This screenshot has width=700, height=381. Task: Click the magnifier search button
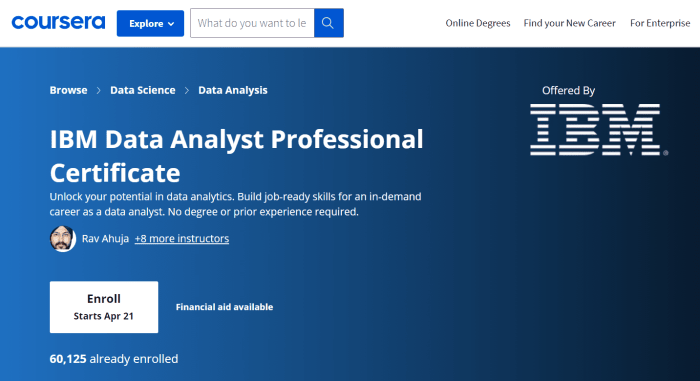point(329,23)
